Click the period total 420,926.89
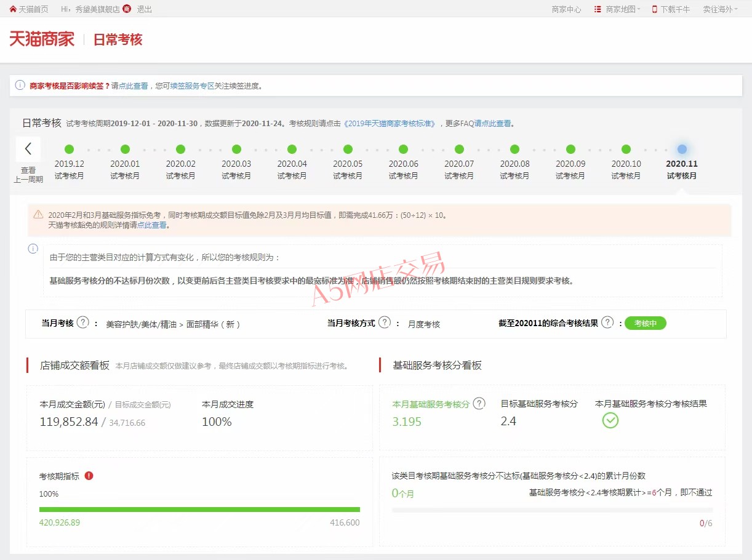The image size is (752, 560). (60, 522)
